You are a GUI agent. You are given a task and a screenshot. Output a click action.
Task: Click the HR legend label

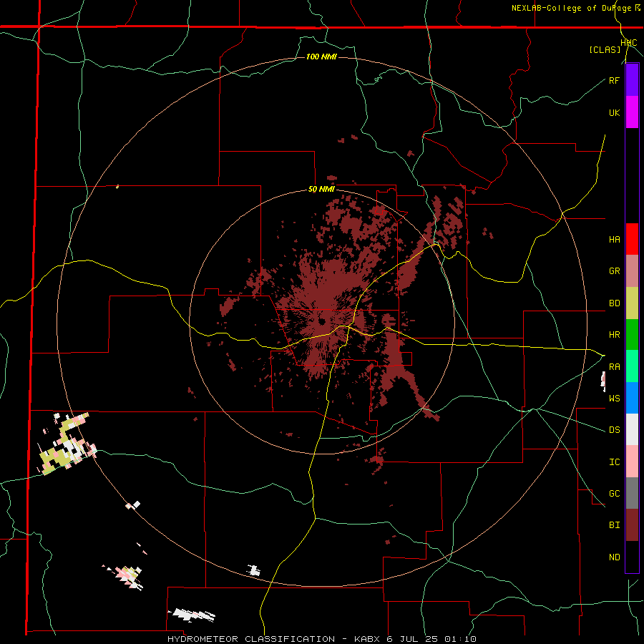(614, 335)
